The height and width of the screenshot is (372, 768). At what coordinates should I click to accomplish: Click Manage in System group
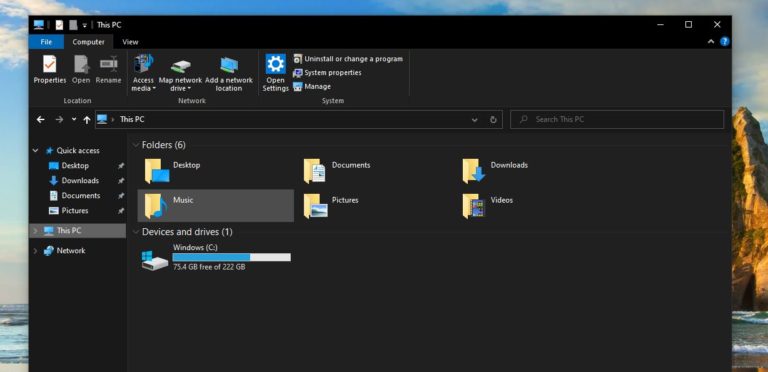[x=312, y=86]
